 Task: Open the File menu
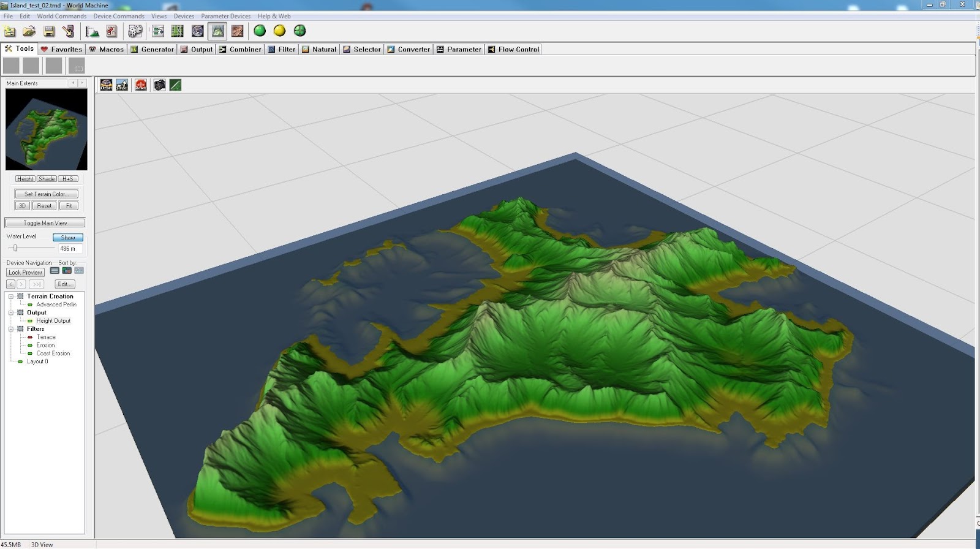coord(8,17)
